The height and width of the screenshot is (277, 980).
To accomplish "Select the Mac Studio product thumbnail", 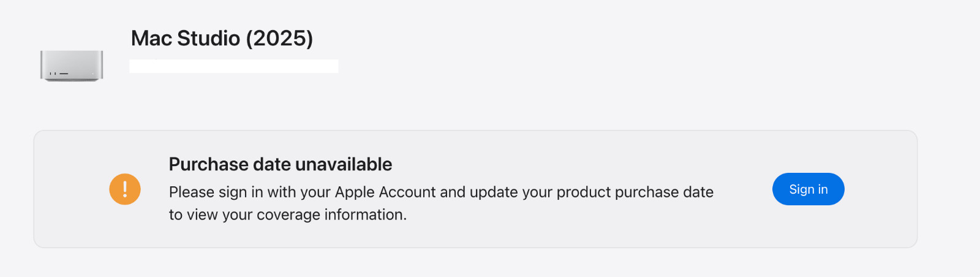I will pyautogui.click(x=72, y=66).
